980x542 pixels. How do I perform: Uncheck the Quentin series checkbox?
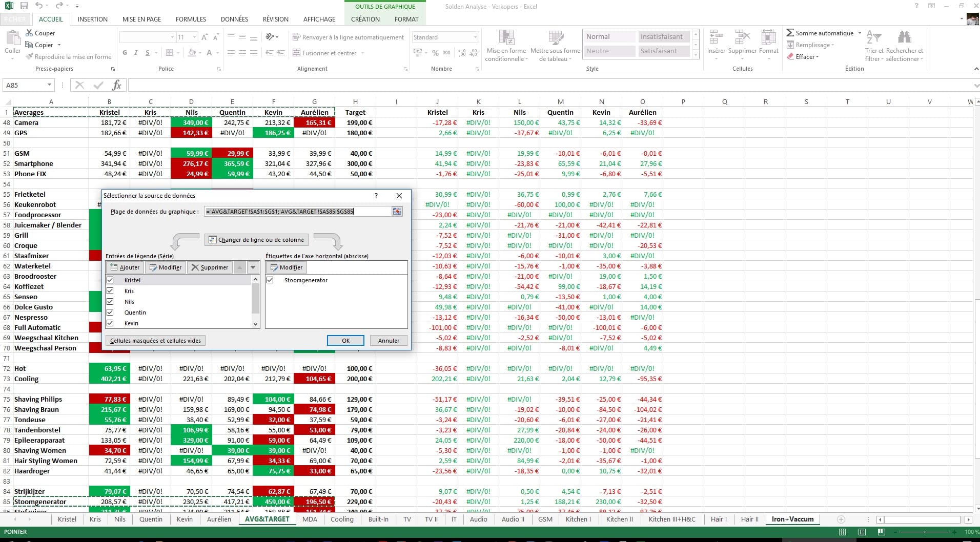click(x=110, y=312)
